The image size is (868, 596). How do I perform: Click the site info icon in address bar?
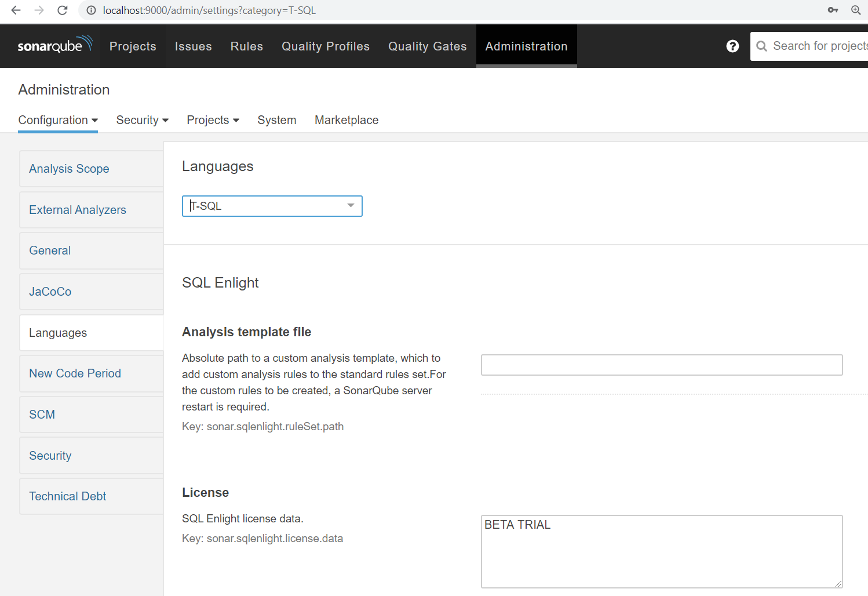tap(91, 10)
